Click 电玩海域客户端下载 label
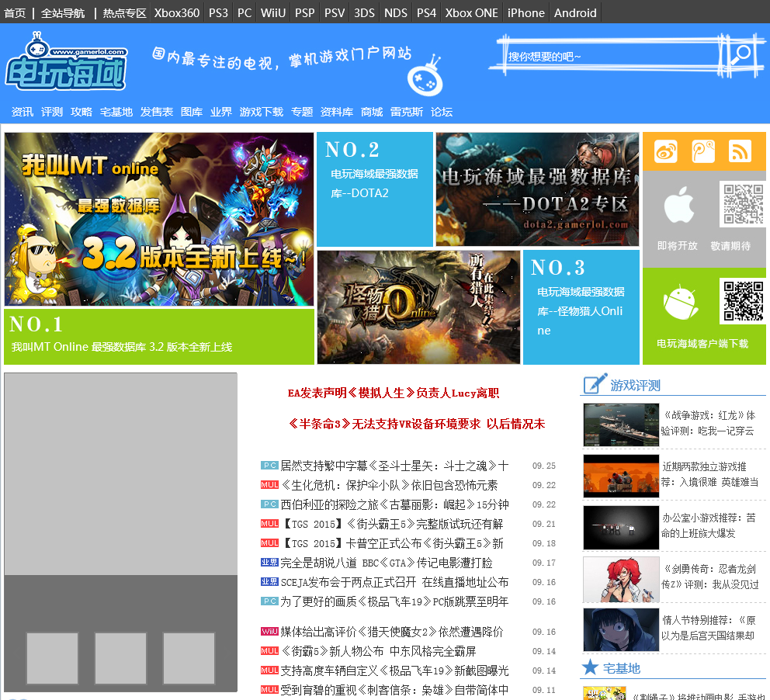 tap(702, 344)
